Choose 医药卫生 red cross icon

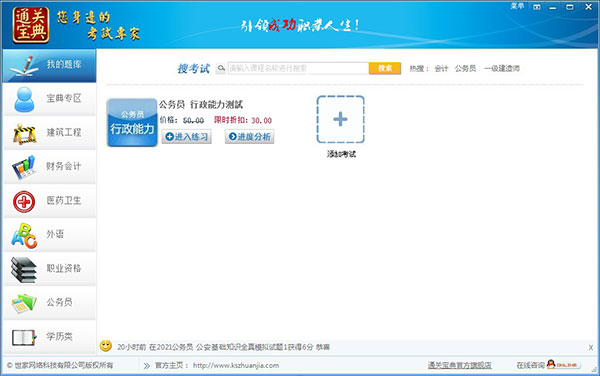pyautogui.click(x=24, y=202)
